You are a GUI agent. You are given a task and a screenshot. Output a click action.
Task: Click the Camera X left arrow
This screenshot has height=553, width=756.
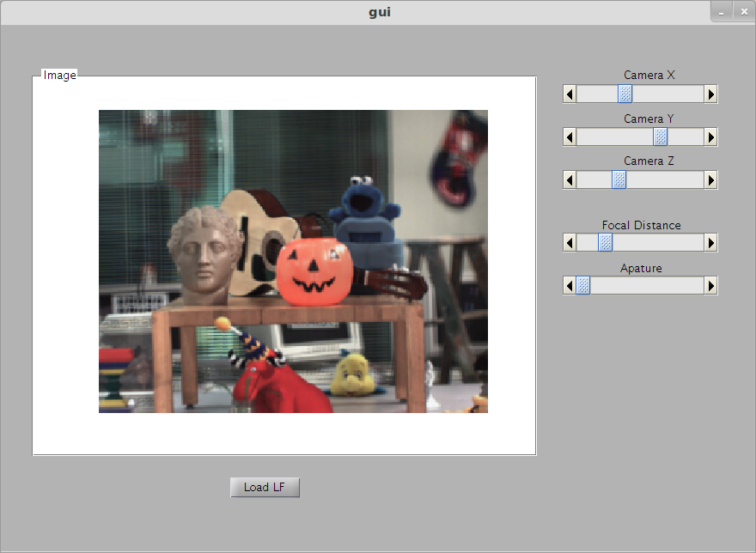(x=570, y=94)
